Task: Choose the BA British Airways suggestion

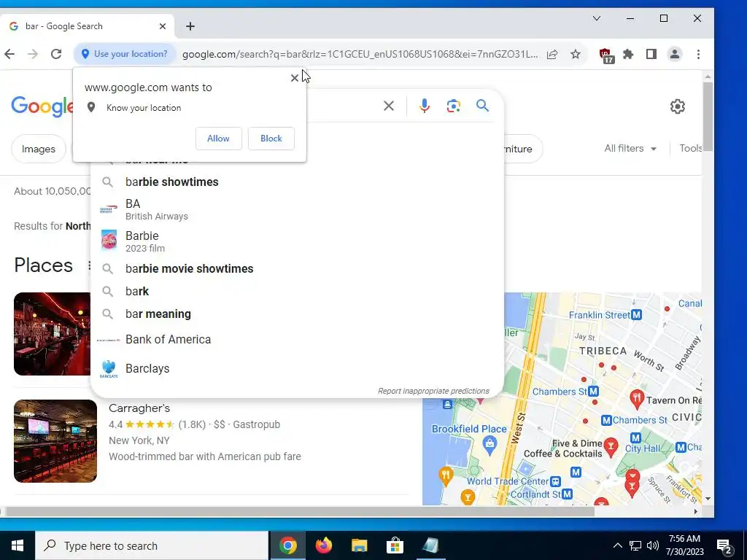Action: (297, 209)
